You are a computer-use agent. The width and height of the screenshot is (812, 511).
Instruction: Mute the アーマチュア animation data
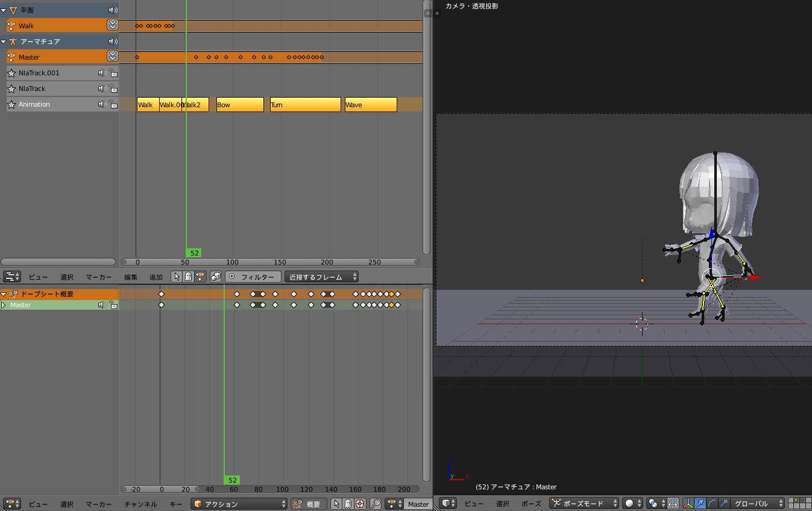coord(113,42)
